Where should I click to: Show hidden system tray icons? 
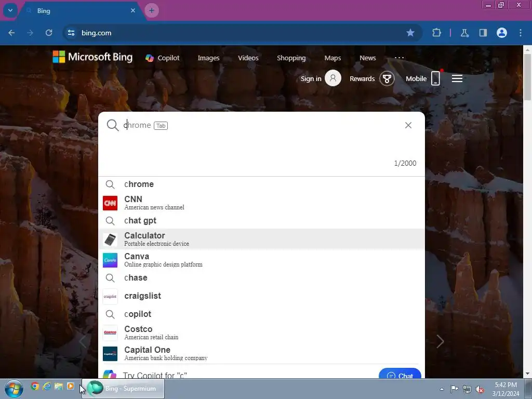[442, 389]
